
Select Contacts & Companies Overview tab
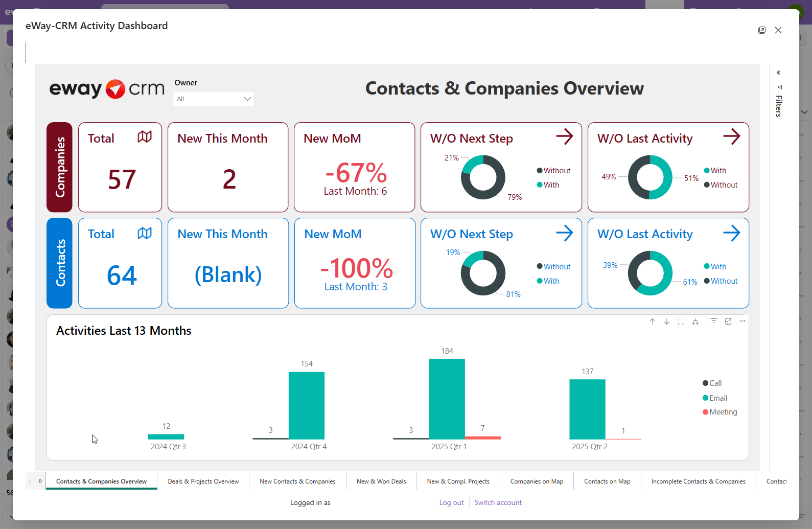[101, 481]
